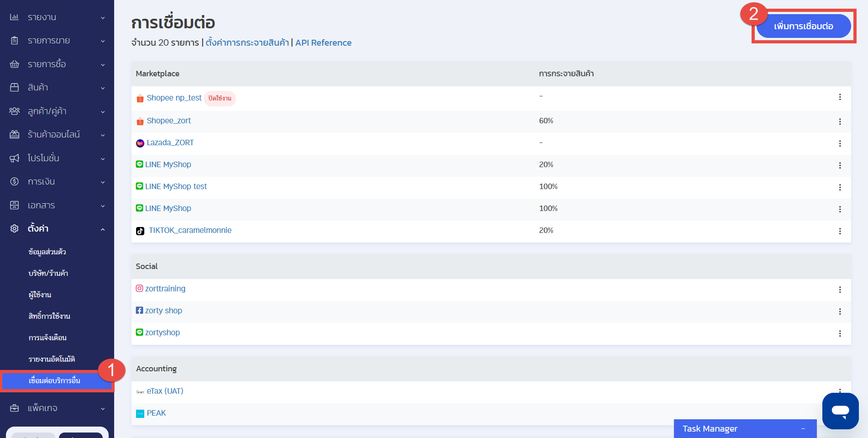Open the TIKTOK_caramelmonnie connection link
Image resolution: width=868 pixels, height=438 pixels.
(x=190, y=230)
